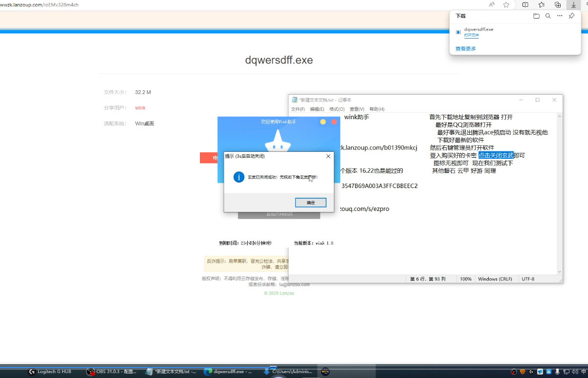Click the Notepad title bar icon

(x=295, y=100)
